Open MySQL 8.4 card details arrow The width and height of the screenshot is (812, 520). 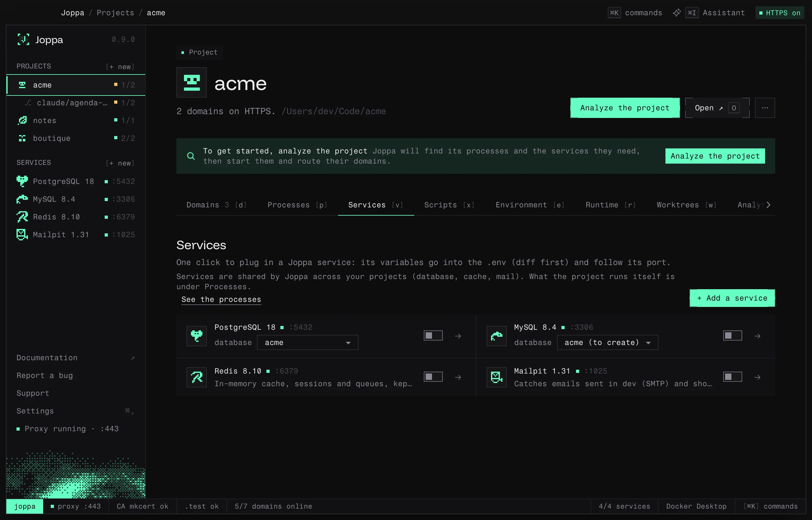[758, 336]
